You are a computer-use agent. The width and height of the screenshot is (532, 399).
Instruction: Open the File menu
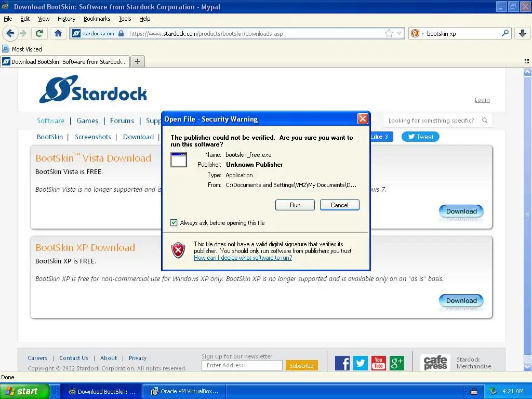click(x=8, y=19)
